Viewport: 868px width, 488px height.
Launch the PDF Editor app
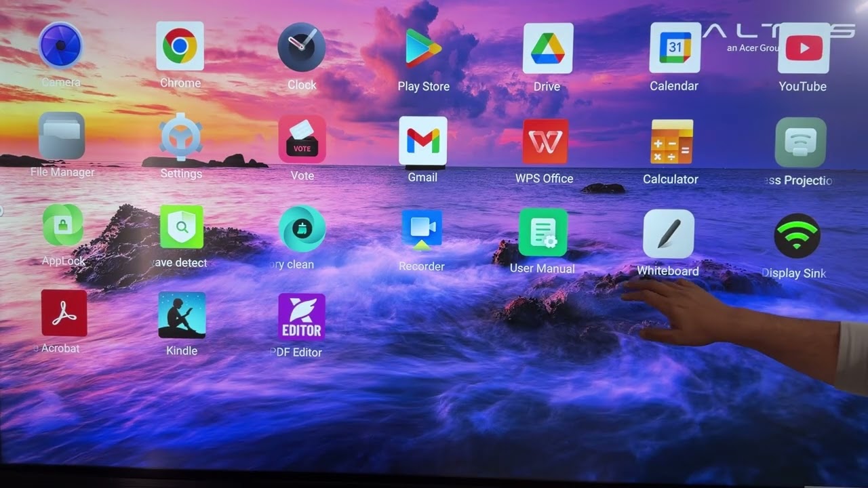coord(302,317)
